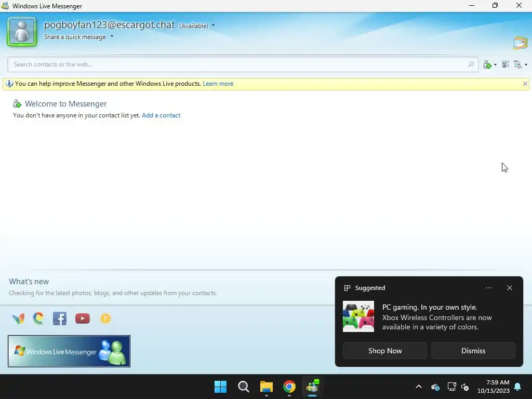
Task: Open the status dropdown next to Available
Action: (x=213, y=25)
